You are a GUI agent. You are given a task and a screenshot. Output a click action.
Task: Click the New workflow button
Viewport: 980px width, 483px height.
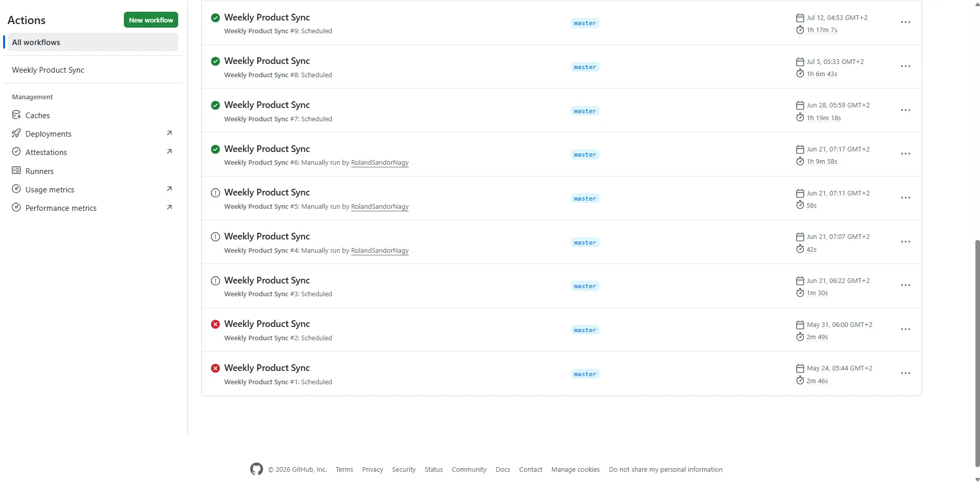151,20
